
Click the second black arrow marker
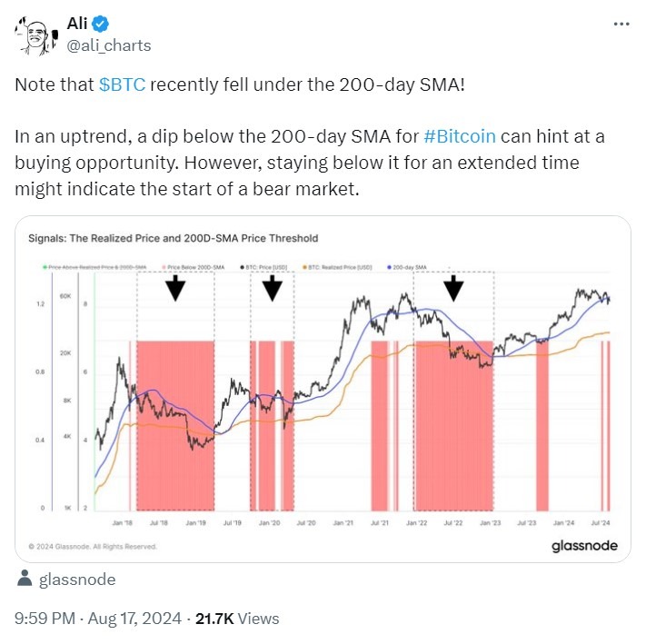272,290
